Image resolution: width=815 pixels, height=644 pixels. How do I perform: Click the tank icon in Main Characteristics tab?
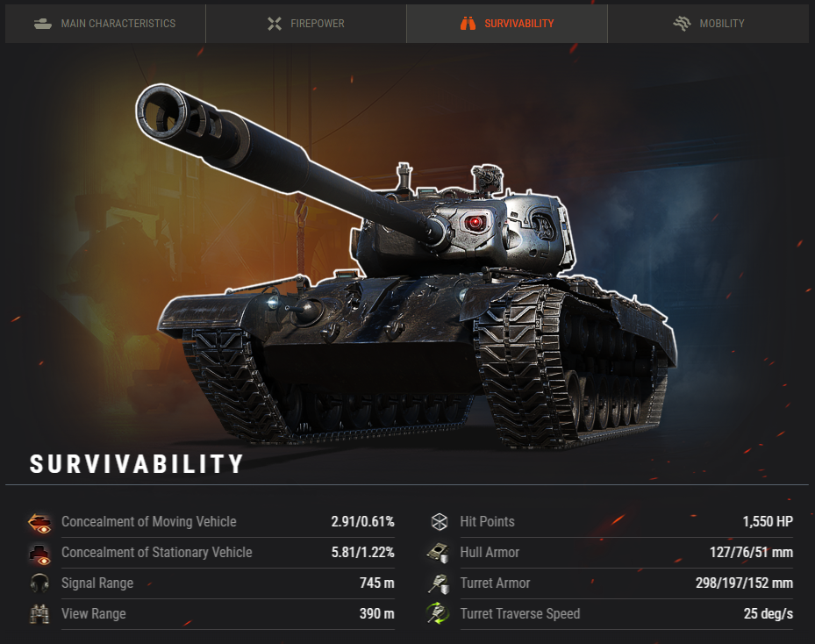(x=43, y=24)
